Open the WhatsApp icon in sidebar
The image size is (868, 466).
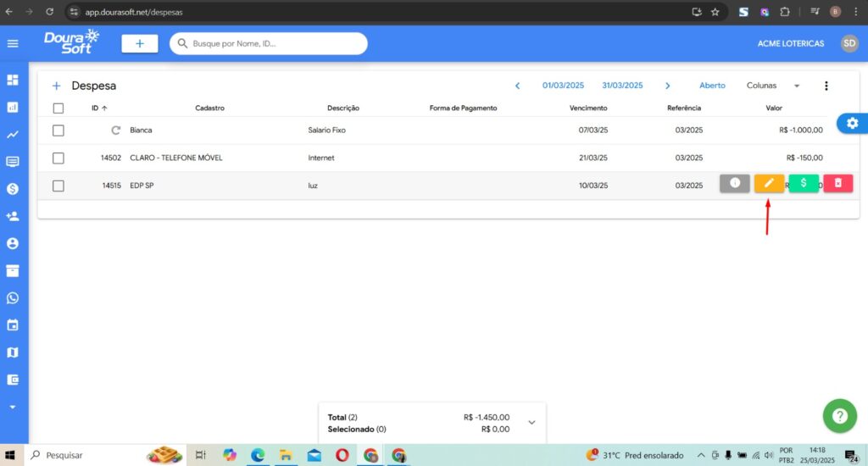click(13, 298)
